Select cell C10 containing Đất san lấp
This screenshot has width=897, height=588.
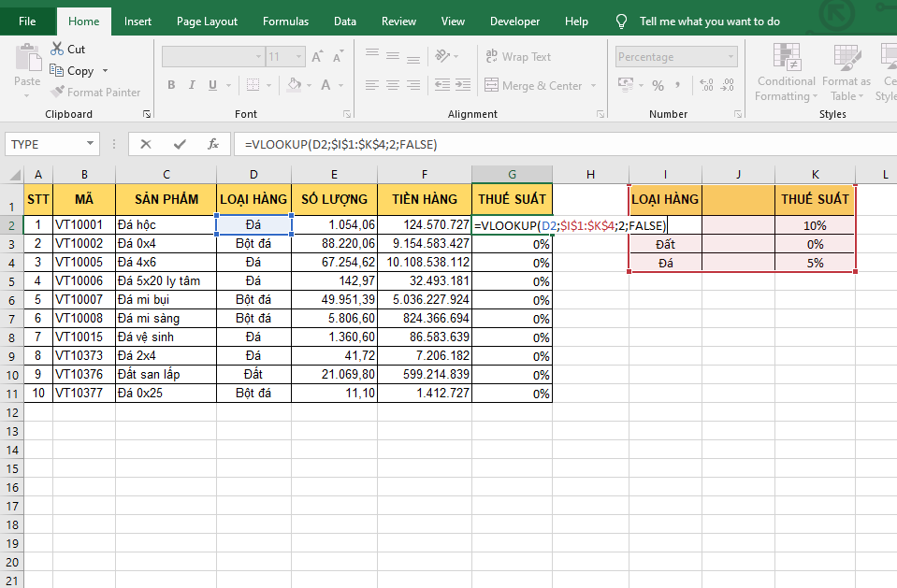click(x=165, y=374)
